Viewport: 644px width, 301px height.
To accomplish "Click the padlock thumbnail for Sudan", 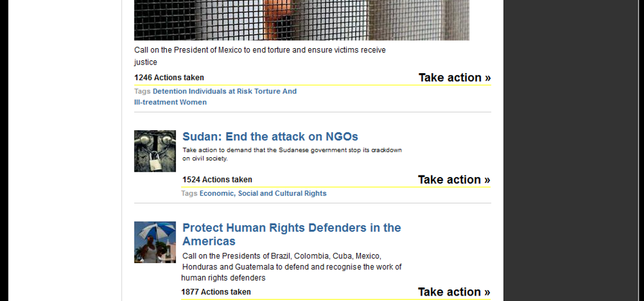I will [155, 151].
